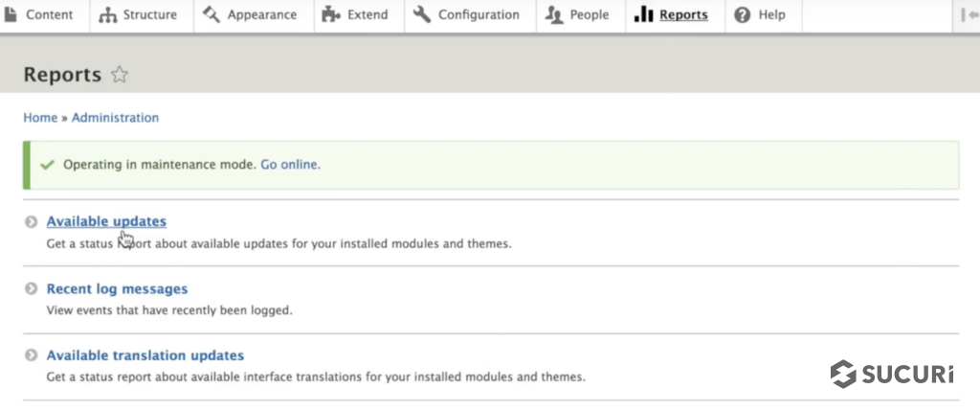Image resolution: width=980 pixels, height=411 pixels.
Task: Click bullet arrow beside Available translation updates
Action: [32, 356]
